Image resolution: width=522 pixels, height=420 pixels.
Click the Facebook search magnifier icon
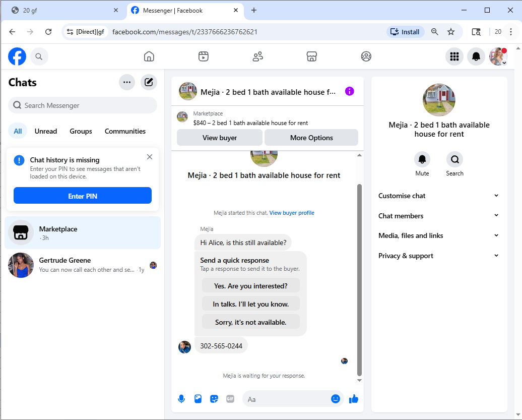(x=39, y=56)
